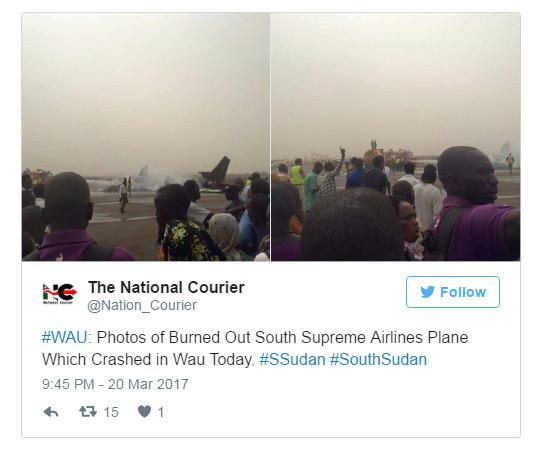The height and width of the screenshot is (451, 539).
Task: Open the right photo of the crowd
Action: (x=395, y=137)
